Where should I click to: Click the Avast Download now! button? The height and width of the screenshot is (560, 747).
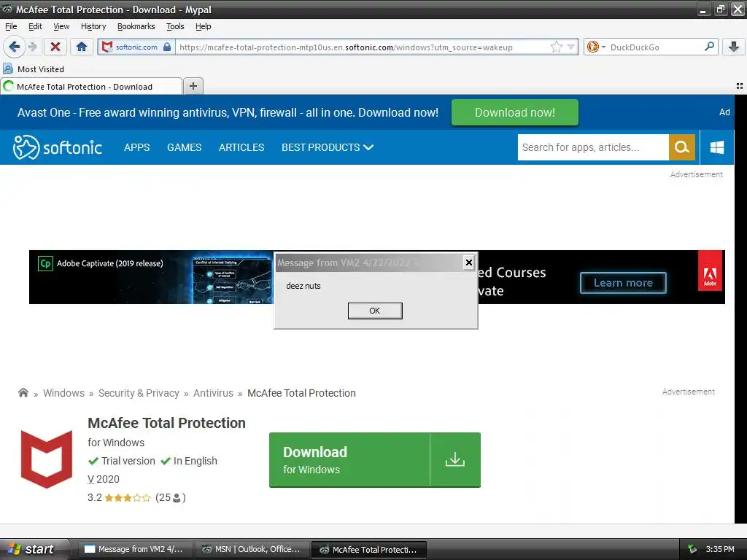514,112
